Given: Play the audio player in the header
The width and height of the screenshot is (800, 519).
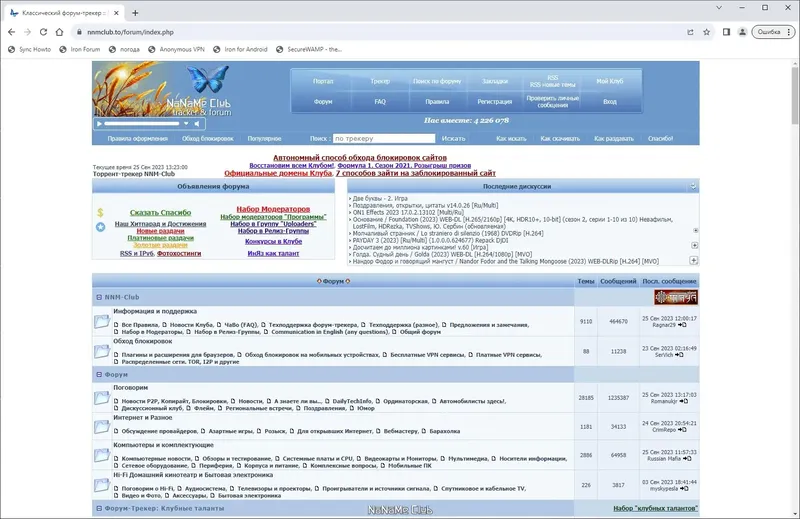Looking at the screenshot, I should [x=99, y=123].
